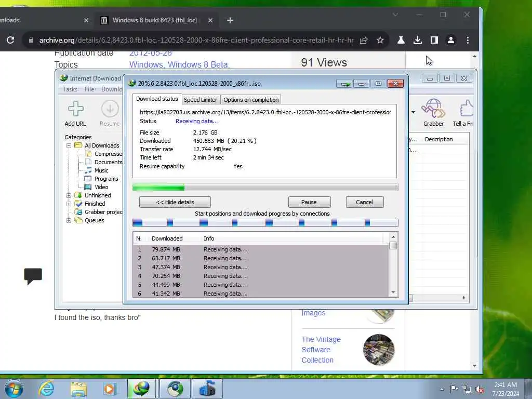Open Windows Explorer from taskbar

pyautogui.click(x=78, y=389)
